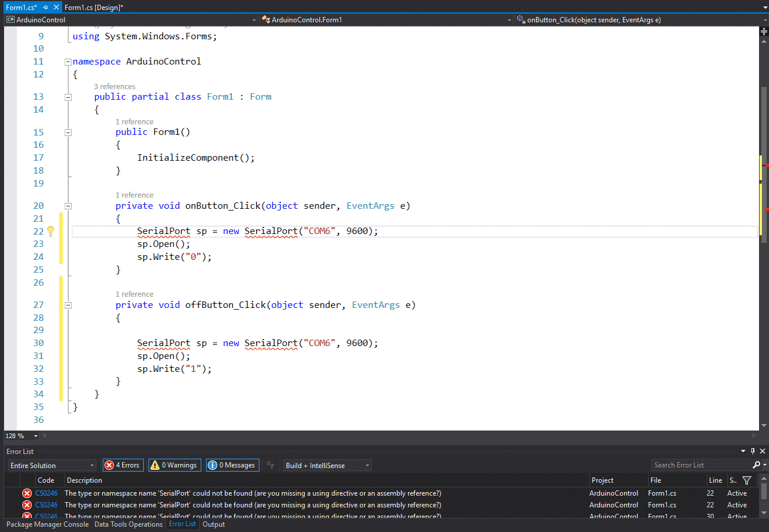Toggle the 0 Messages filter
This screenshot has height=532, width=769.
pos(232,465)
